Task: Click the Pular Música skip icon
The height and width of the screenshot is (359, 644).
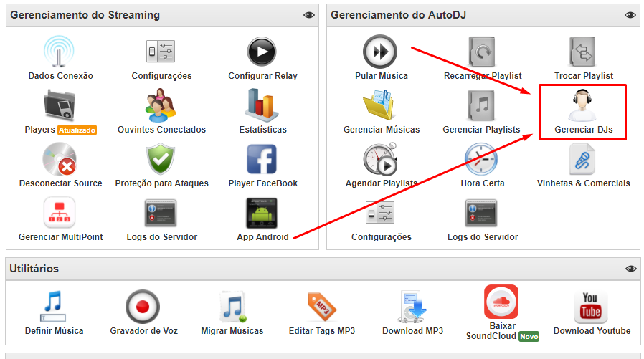Action: 381,52
